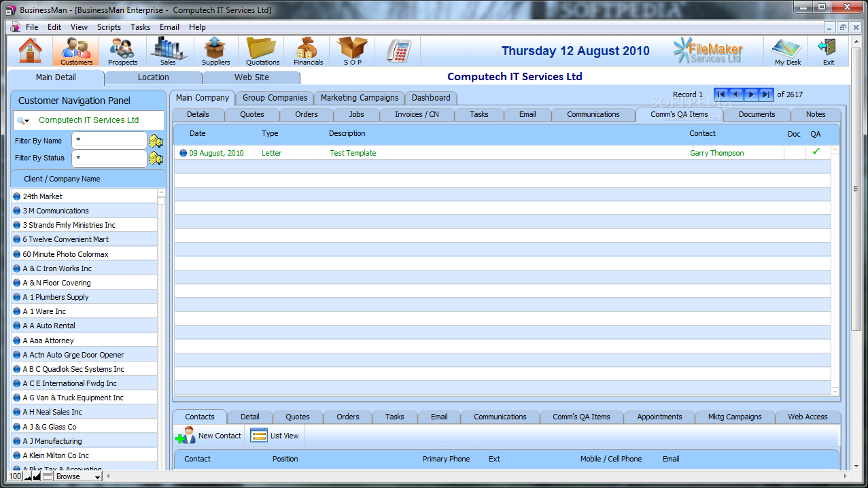This screenshot has width=868, height=488.
Task: Open the Tasks menu
Action: tap(141, 27)
